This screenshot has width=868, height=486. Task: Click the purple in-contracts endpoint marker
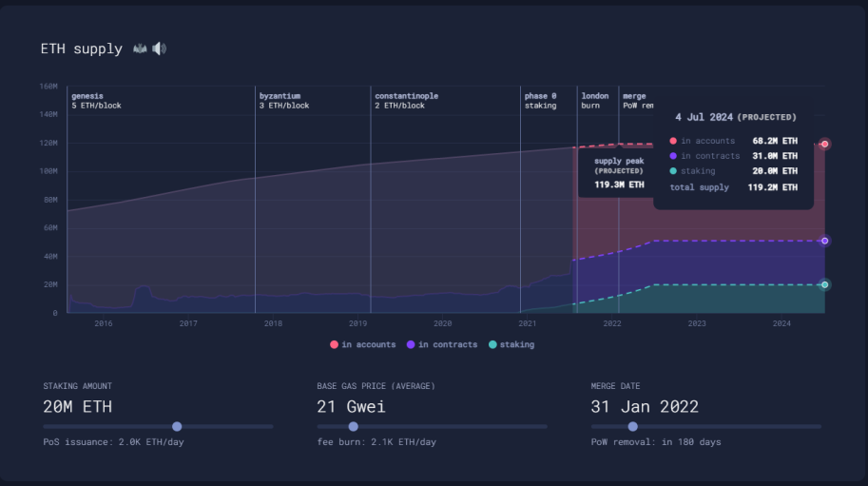(x=825, y=241)
